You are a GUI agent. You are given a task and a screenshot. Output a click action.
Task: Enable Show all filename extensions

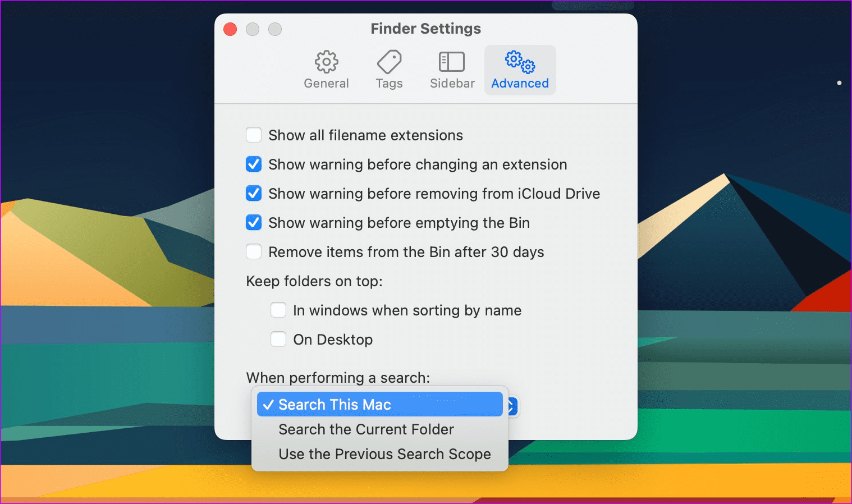point(254,135)
